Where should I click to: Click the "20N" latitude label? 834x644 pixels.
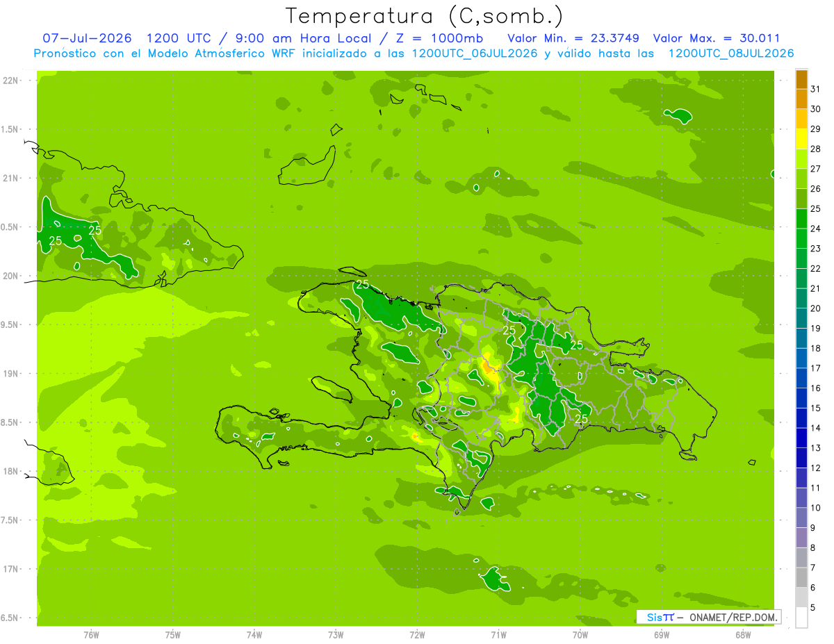[10, 276]
